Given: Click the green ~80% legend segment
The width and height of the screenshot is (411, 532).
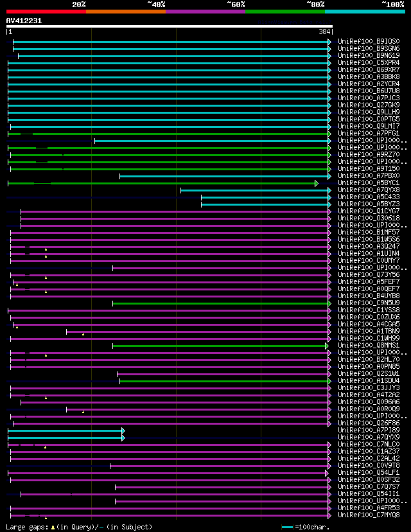Looking at the screenshot, I should click(x=285, y=12).
